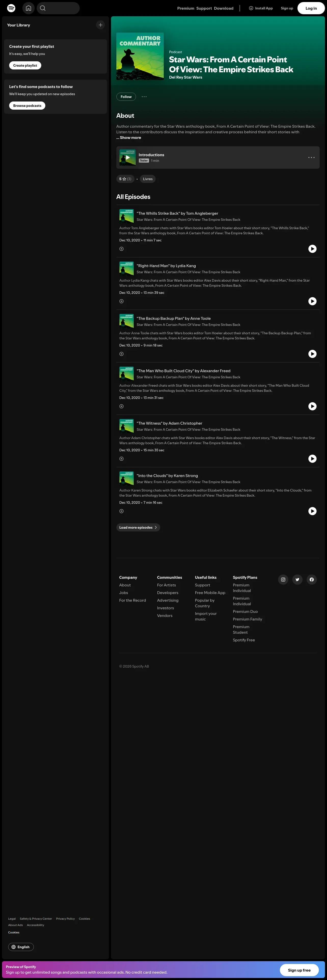The height and width of the screenshot is (980, 327).
Task: Open Premium Duo plan link
Action: pyautogui.click(x=245, y=611)
